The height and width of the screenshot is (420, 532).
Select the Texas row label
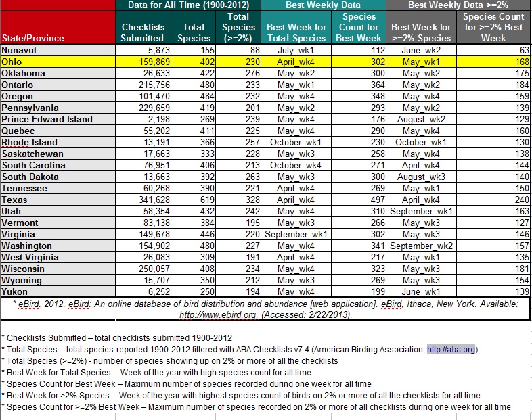(x=58, y=200)
